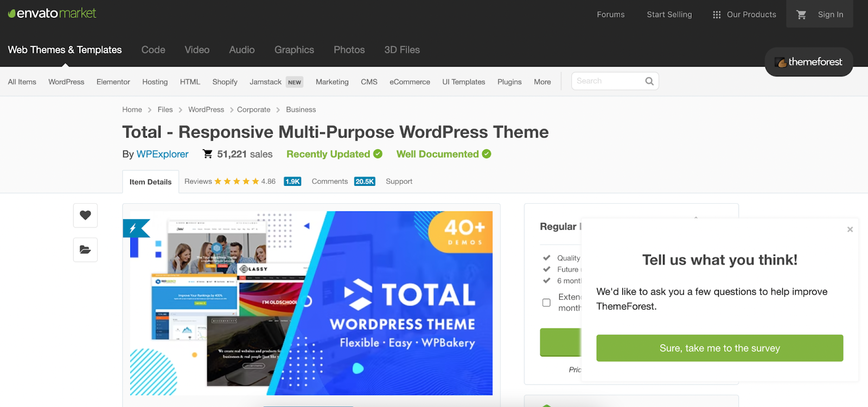This screenshot has width=868, height=407.
Task: Click the 20.5K comments count badge
Action: click(x=365, y=182)
